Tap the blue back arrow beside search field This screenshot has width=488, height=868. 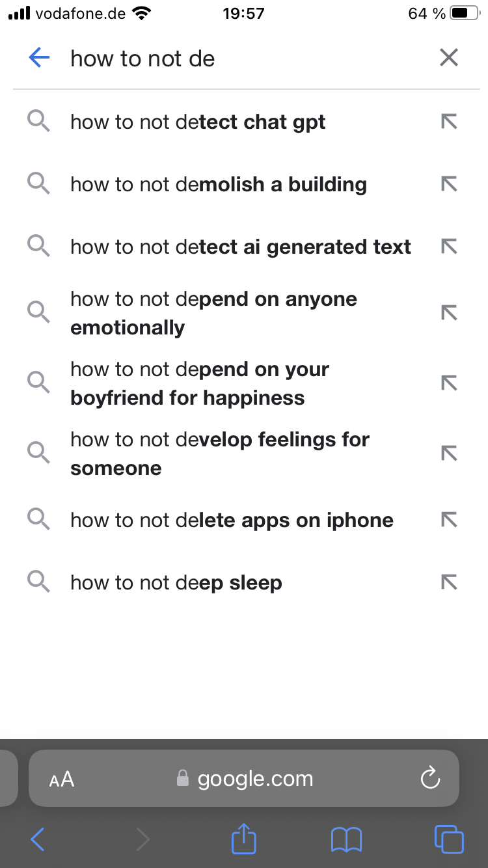click(39, 59)
